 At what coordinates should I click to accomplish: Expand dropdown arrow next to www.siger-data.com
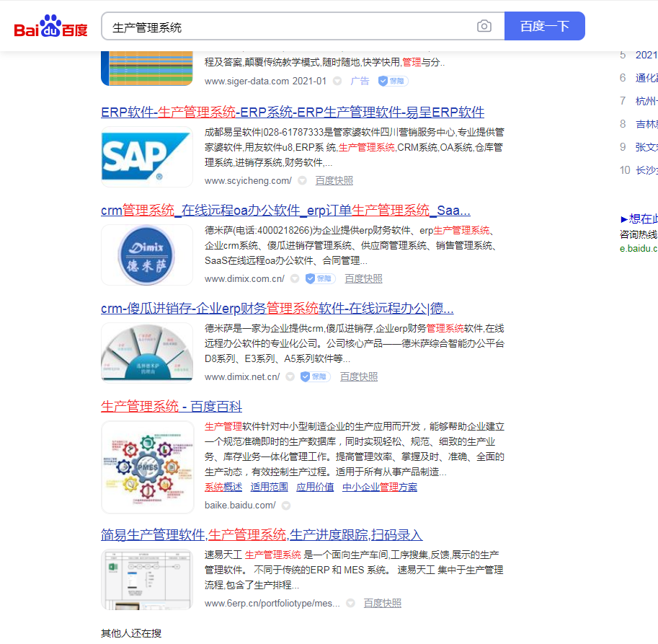click(x=337, y=81)
